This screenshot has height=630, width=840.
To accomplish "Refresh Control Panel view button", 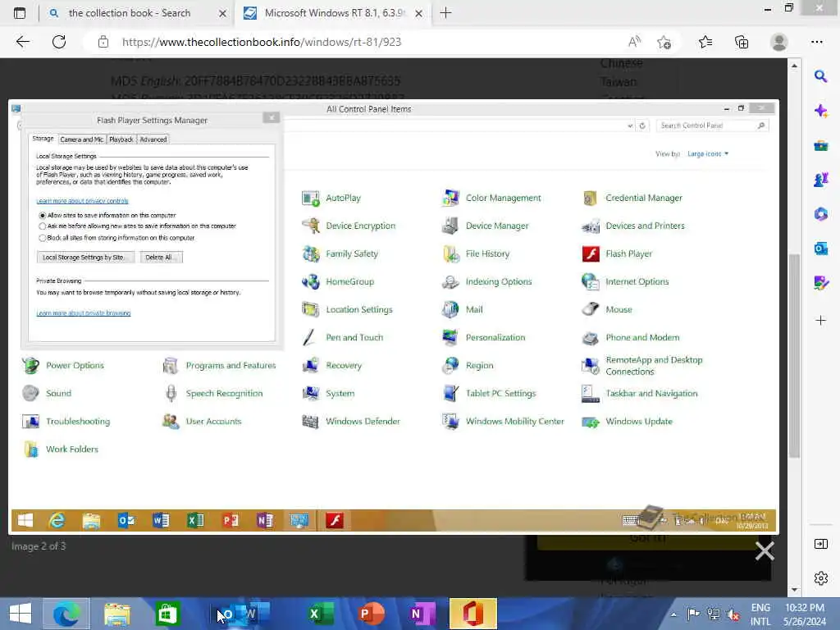I will [x=642, y=126].
